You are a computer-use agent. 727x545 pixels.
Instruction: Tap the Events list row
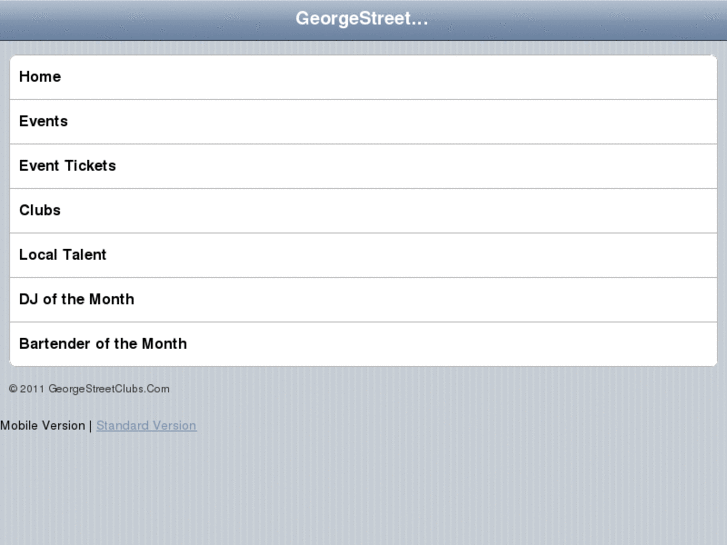(x=363, y=121)
